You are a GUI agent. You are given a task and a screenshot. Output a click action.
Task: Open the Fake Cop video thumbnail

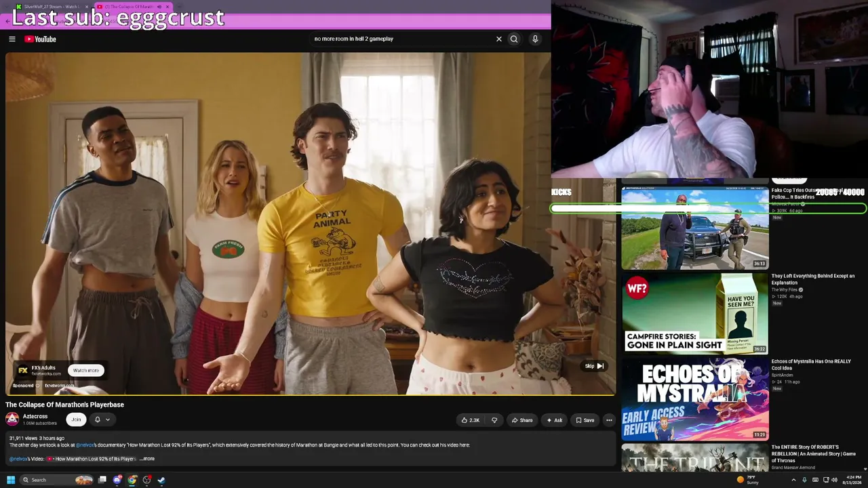tap(695, 228)
